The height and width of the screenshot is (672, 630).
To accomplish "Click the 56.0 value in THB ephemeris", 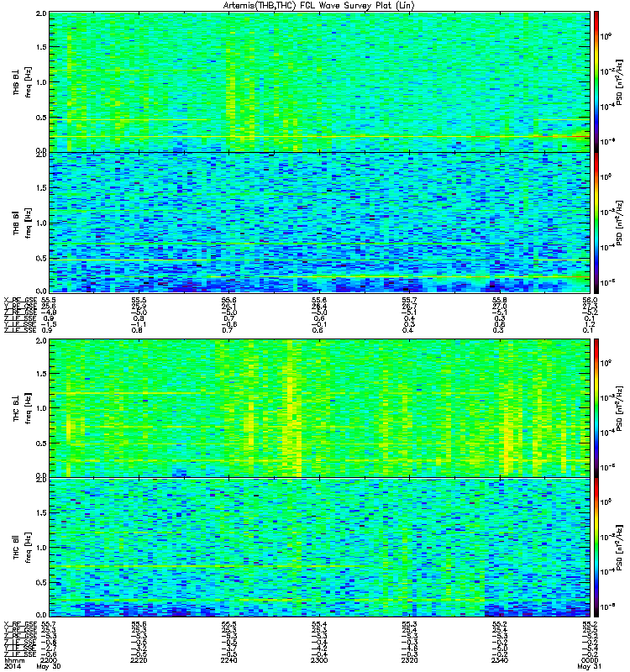I will (590, 300).
